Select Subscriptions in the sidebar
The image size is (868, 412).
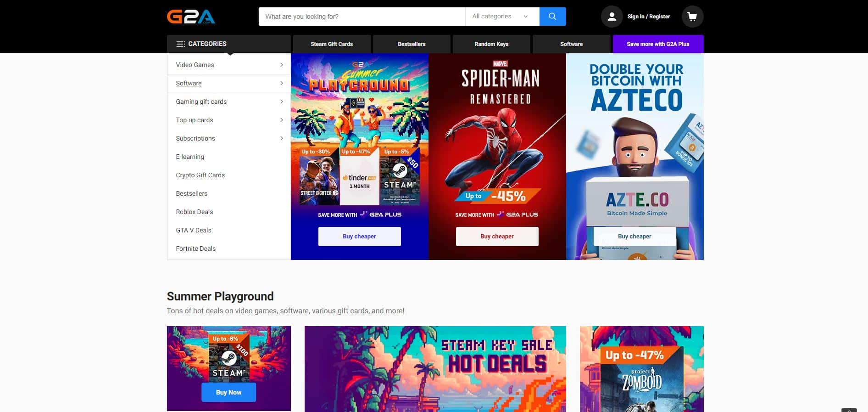(x=195, y=138)
